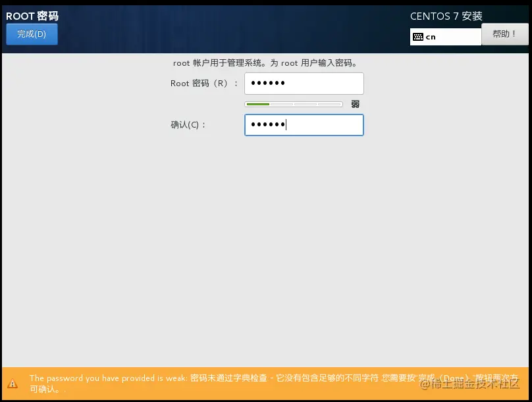
Task: Click the weak password warning message
Action: click(274, 384)
